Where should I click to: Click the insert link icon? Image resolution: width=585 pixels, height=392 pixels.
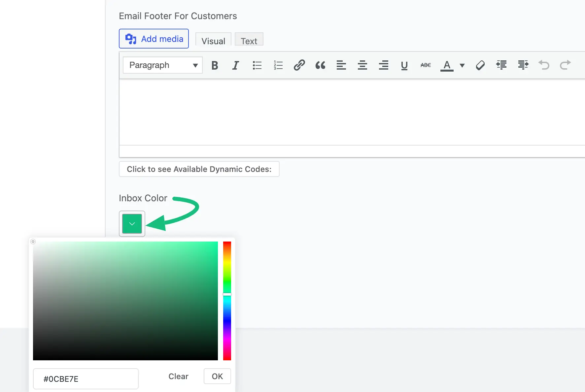(299, 65)
